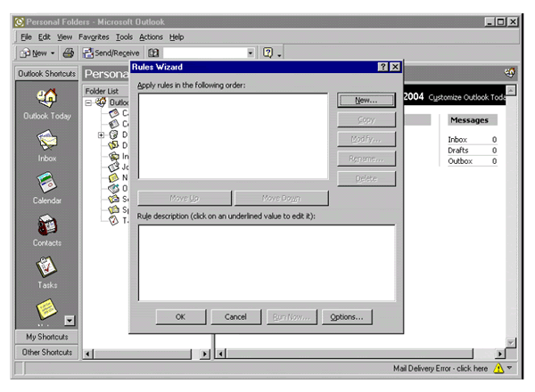This screenshot has height=392, width=535.
Task: Open the Notes shortcut icon
Action: pyautogui.click(x=46, y=309)
